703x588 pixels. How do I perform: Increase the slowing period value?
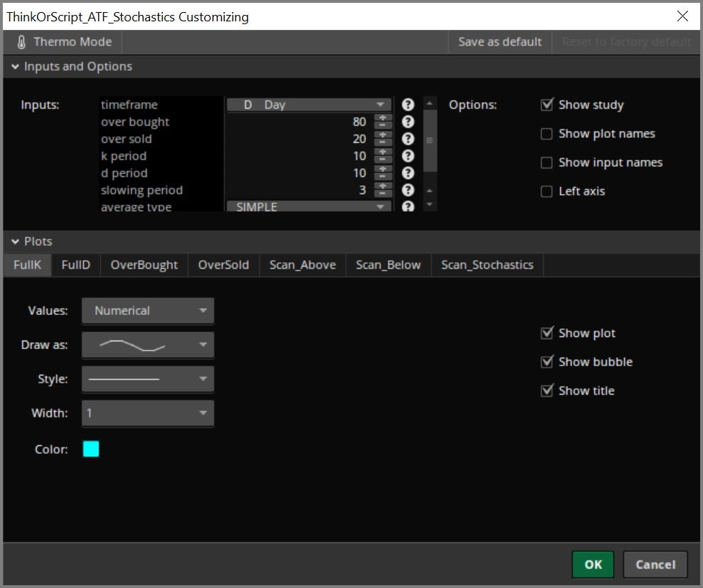383,186
